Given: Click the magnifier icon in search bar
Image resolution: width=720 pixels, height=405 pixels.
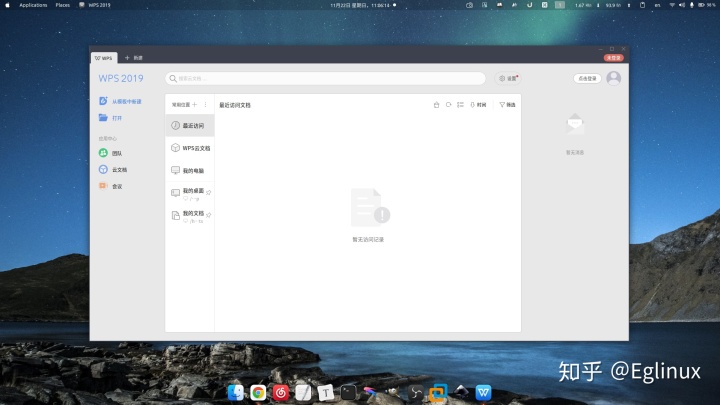Looking at the screenshot, I should [173, 79].
